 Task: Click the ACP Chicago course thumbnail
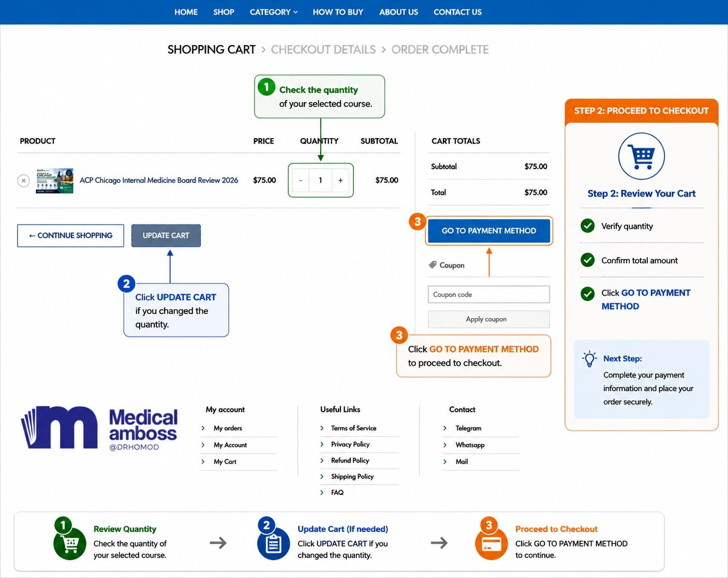54,181
